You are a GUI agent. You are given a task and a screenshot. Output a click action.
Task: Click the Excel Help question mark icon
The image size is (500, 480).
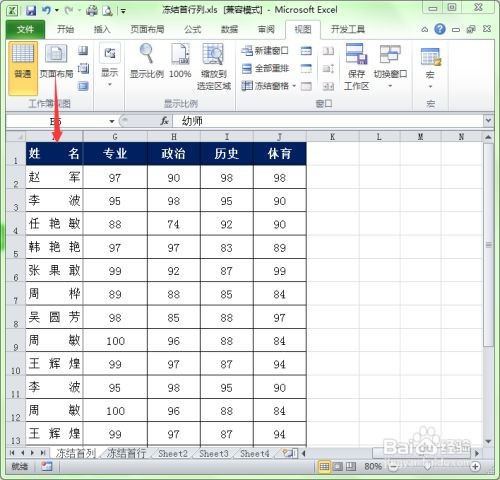[440, 29]
